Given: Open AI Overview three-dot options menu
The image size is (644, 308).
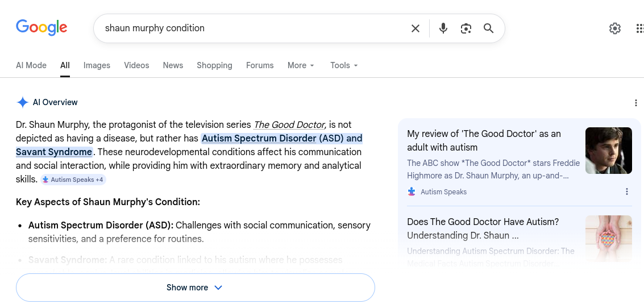Looking at the screenshot, I should (x=636, y=103).
